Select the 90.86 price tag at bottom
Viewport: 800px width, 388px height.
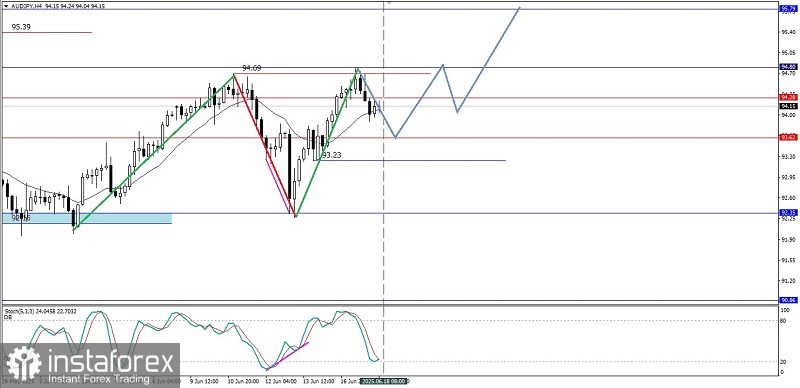[x=788, y=301]
